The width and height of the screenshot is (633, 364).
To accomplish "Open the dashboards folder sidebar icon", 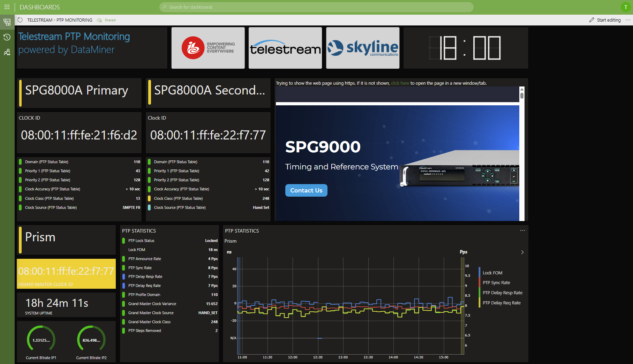I will [x=7, y=22].
